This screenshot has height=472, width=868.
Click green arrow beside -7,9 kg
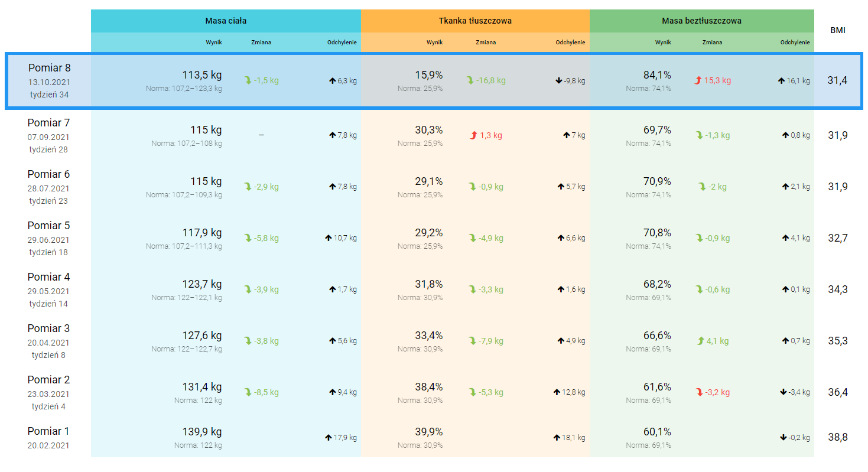click(472, 341)
